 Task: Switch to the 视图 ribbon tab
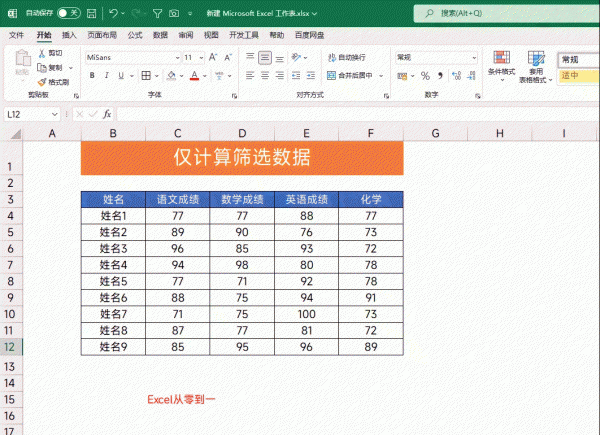pos(211,35)
